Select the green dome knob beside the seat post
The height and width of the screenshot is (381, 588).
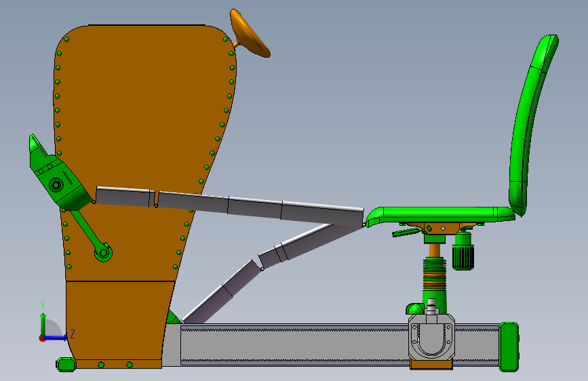[415, 309]
